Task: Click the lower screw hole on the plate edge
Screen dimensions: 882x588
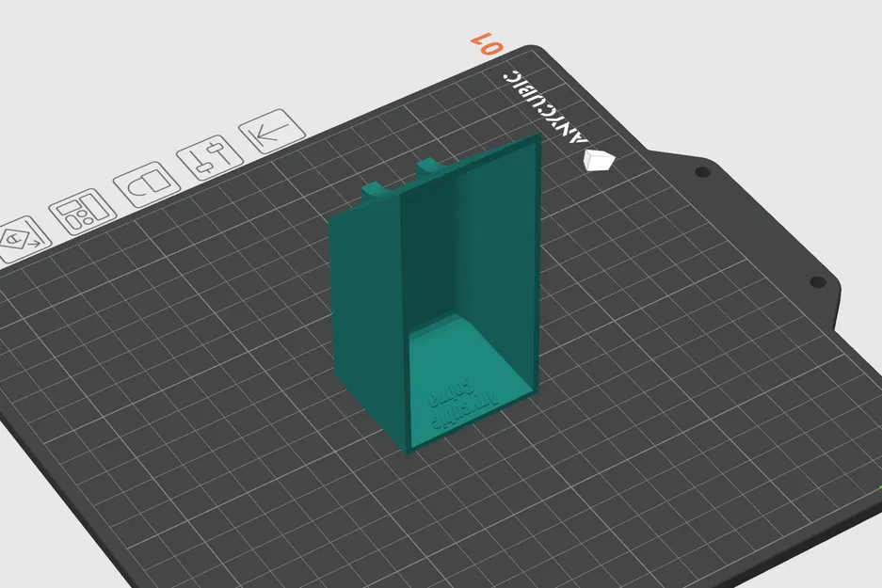Action: point(816,282)
